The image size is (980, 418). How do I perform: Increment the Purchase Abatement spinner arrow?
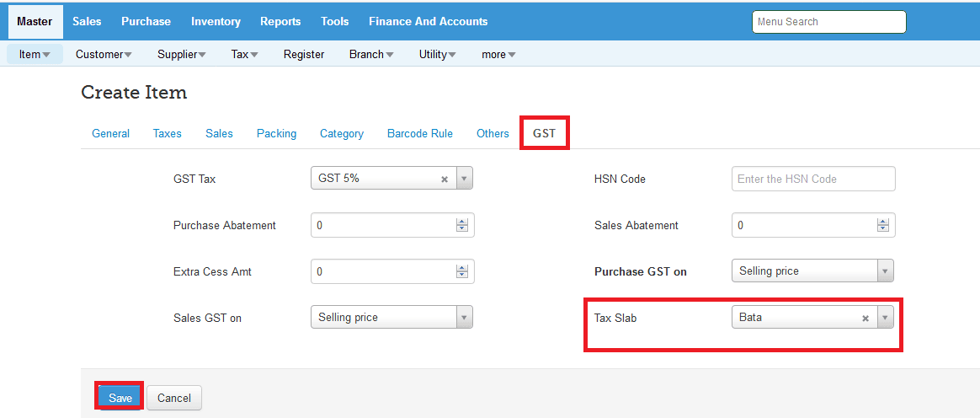tap(461, 222)
